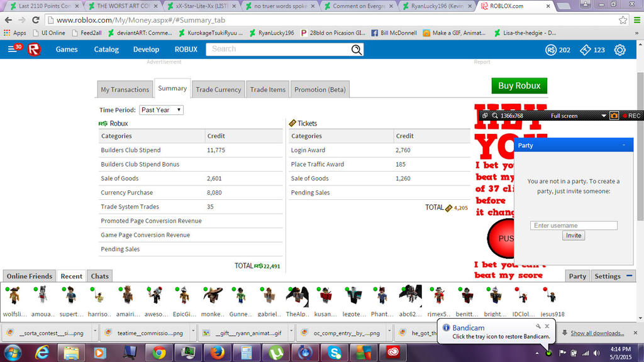
Task: Reload the page with the refresh icon
Action: [x=36, y=19]
